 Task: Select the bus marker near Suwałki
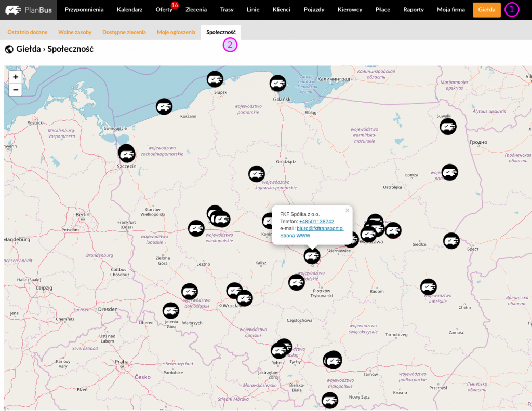tap(448, 127)
